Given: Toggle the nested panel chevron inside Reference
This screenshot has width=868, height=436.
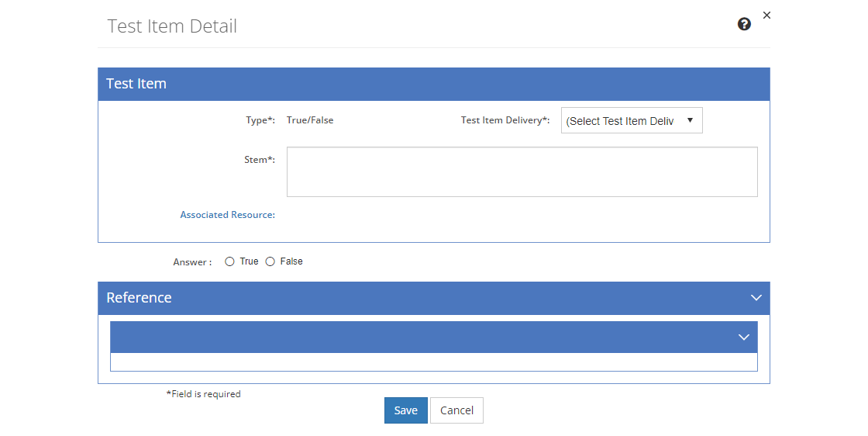Looking at the screenshot, I should coord(744,337).
